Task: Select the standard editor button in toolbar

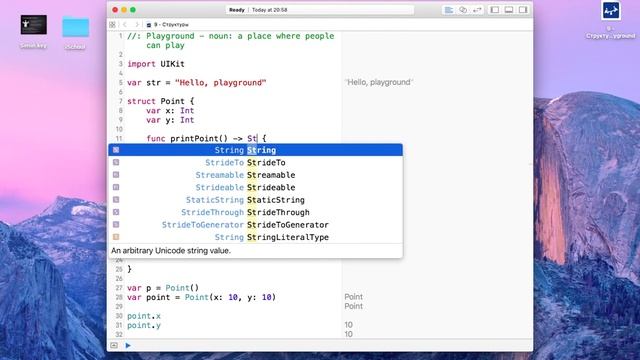Action: click(x=449, y=10)
